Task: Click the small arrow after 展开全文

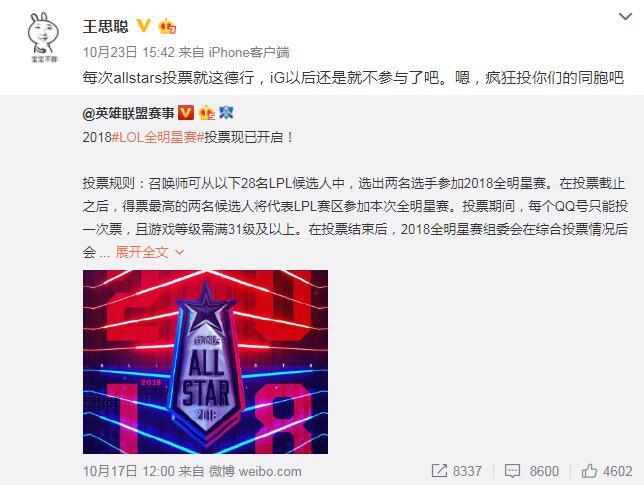Action: [179, 253]
